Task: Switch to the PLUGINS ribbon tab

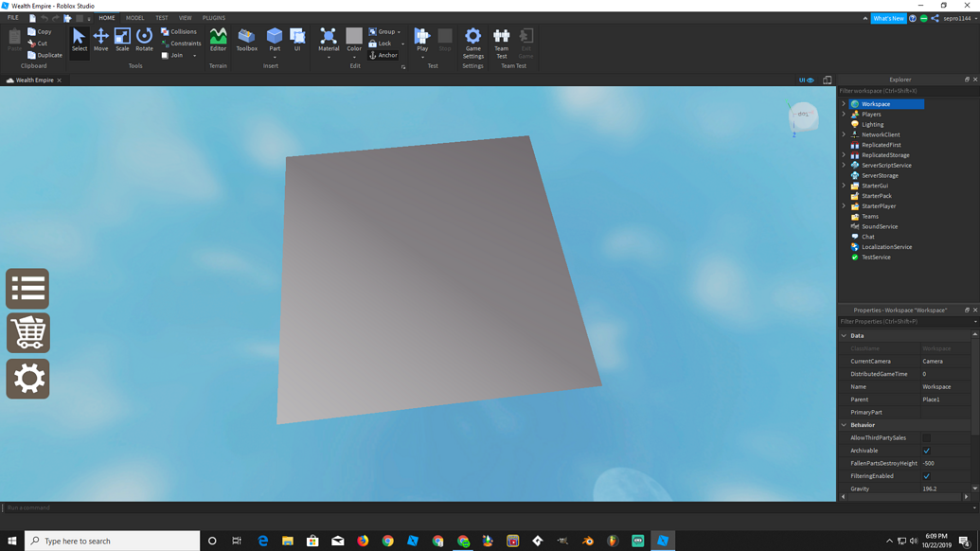Action: coord(214,18)
